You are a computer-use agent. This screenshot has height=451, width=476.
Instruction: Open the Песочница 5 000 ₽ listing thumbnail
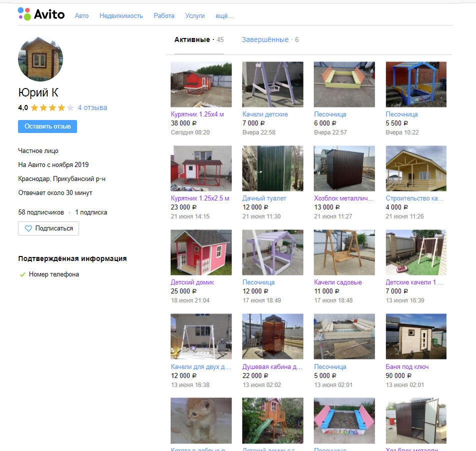click(x=344, y=336)
